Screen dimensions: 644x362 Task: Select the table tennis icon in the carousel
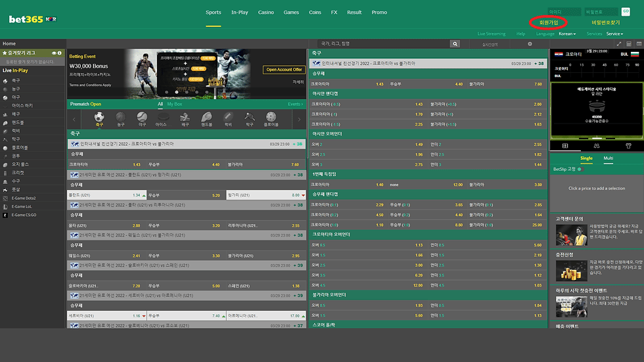pyautogui.click(x=249, y=117)
